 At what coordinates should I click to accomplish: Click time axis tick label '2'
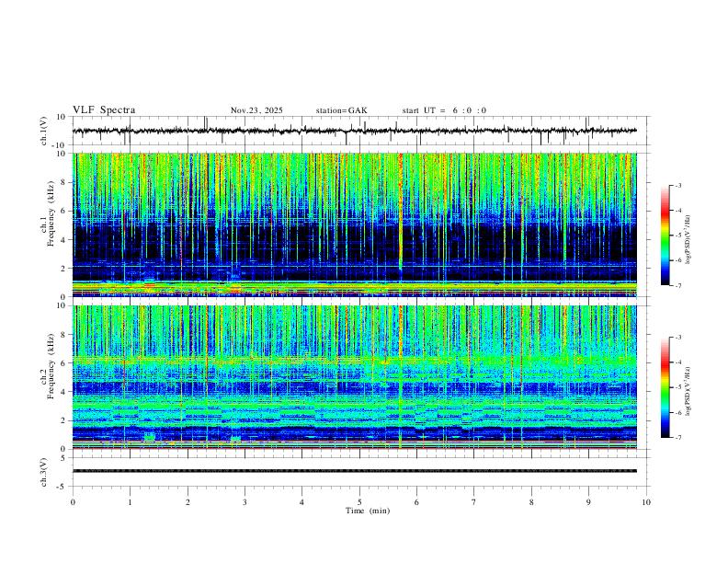point(188,502)
